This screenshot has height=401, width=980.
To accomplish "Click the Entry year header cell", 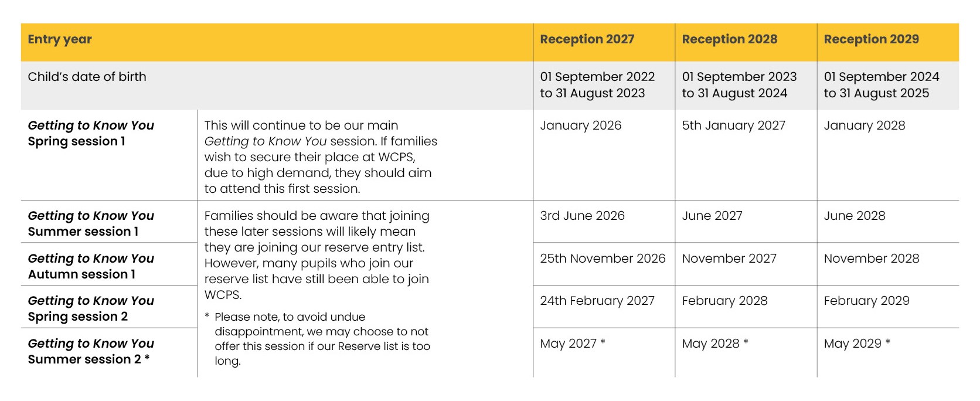I will 277,42.
